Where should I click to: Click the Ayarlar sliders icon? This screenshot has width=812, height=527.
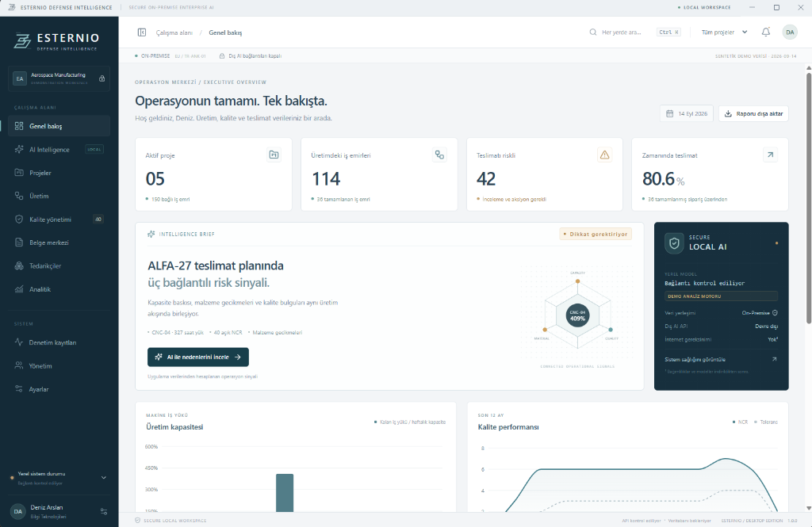click(x=19, y=389)
